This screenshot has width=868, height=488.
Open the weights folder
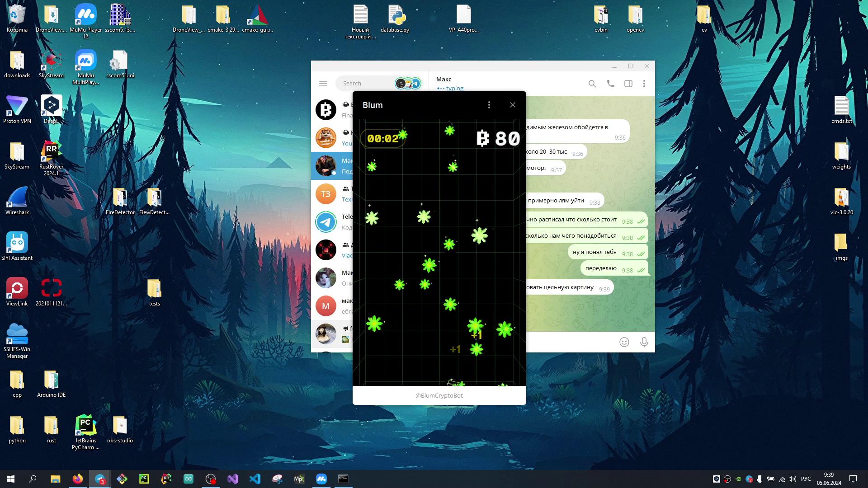(841, 155)
